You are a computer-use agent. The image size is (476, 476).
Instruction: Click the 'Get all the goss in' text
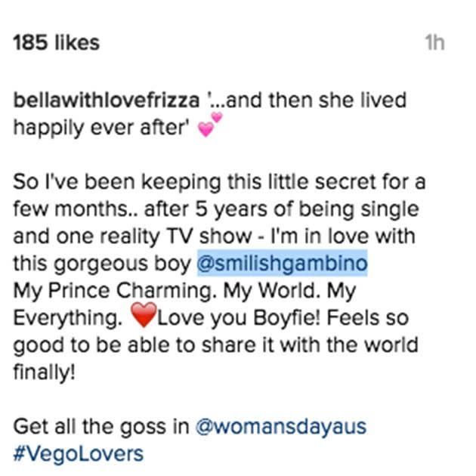(x=101, y=426)
